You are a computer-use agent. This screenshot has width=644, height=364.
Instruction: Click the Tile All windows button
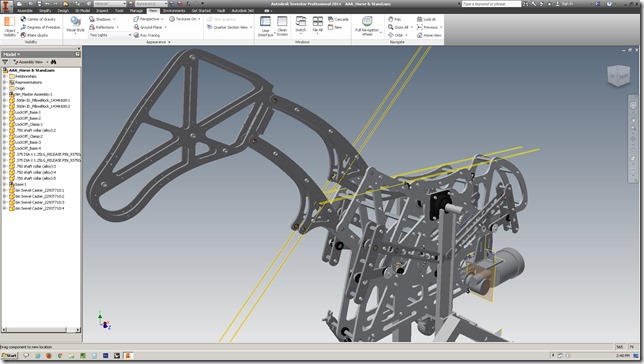[x=317, y=25]
